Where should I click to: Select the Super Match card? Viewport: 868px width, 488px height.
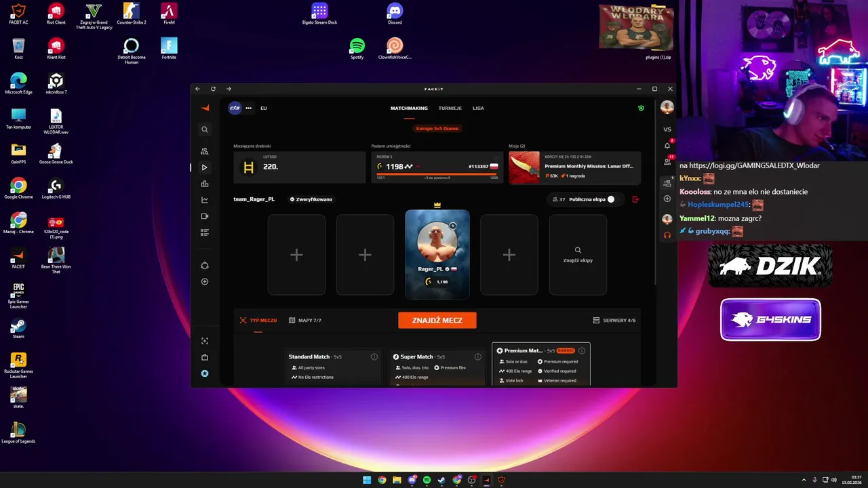point(437,367)
